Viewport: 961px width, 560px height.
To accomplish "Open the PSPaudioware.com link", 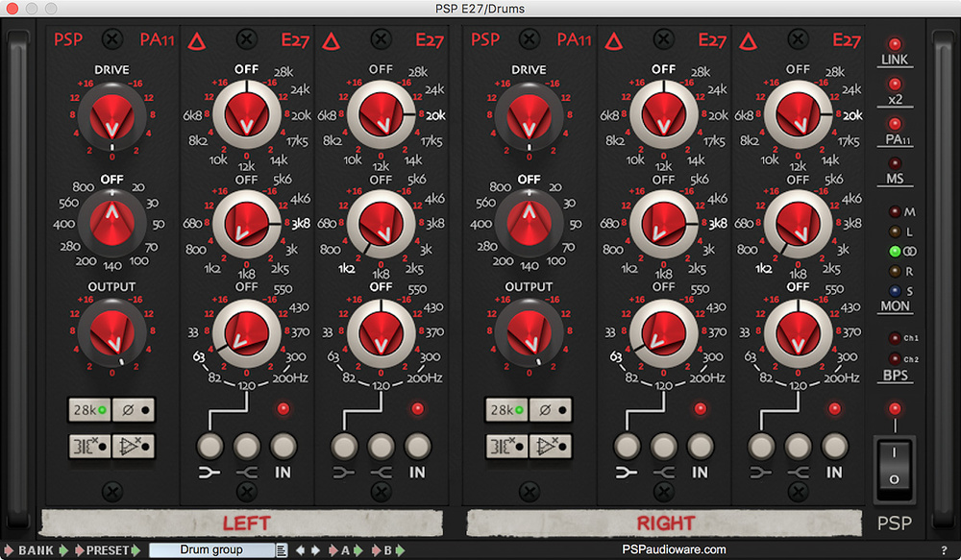I will 675,549.
